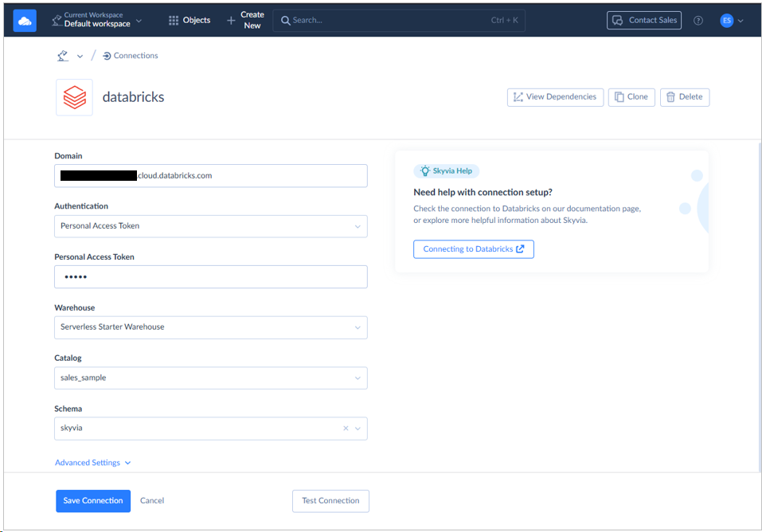This screenshot has height=532, width=762.
Task: Open the Schema dropdown arrow
Action: tap(358, 428)
